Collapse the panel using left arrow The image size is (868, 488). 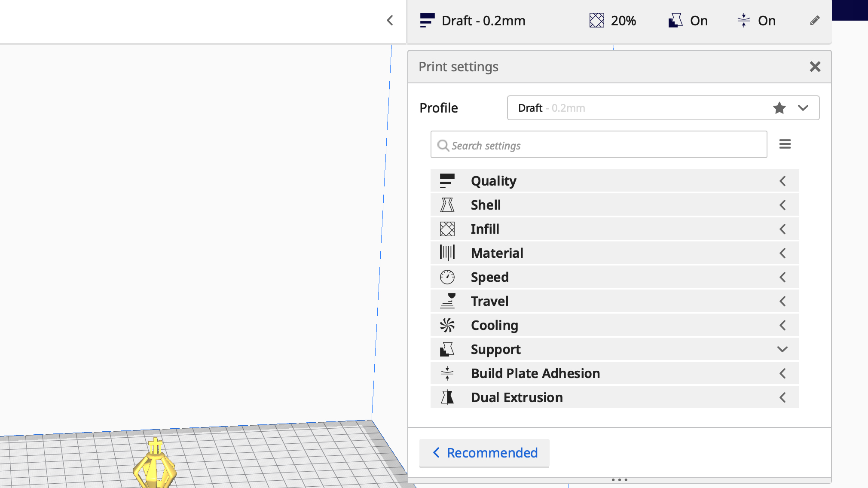tap(390, 21)
